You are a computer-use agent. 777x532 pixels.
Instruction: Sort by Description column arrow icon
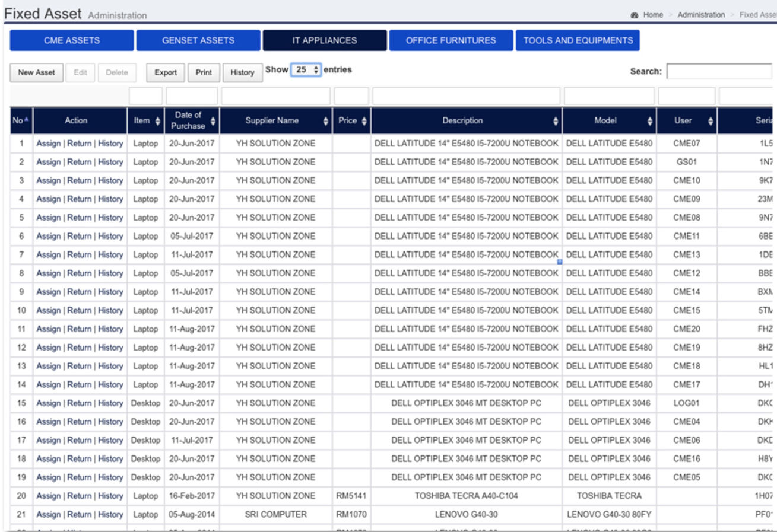click(556, 121)
